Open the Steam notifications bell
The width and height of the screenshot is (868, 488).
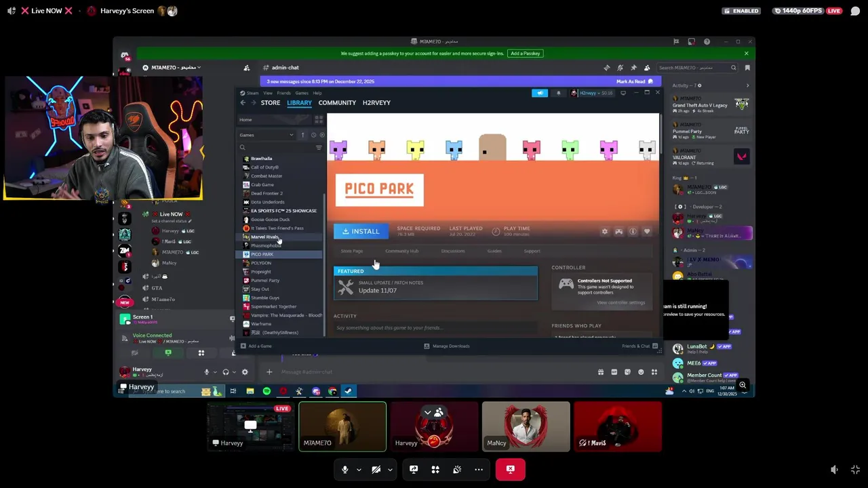pos(559,93)
